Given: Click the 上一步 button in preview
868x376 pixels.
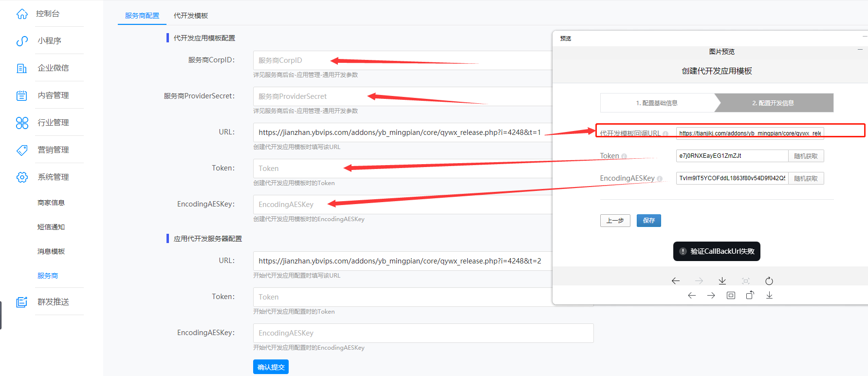Looking at the screenshot, I should pyautogui.click(x=615, y=221).
